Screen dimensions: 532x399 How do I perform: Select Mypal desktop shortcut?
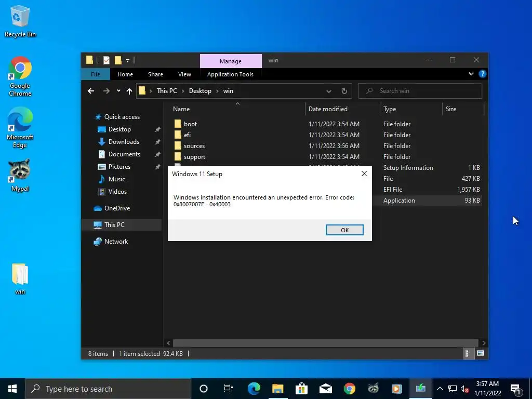[20, 176]
